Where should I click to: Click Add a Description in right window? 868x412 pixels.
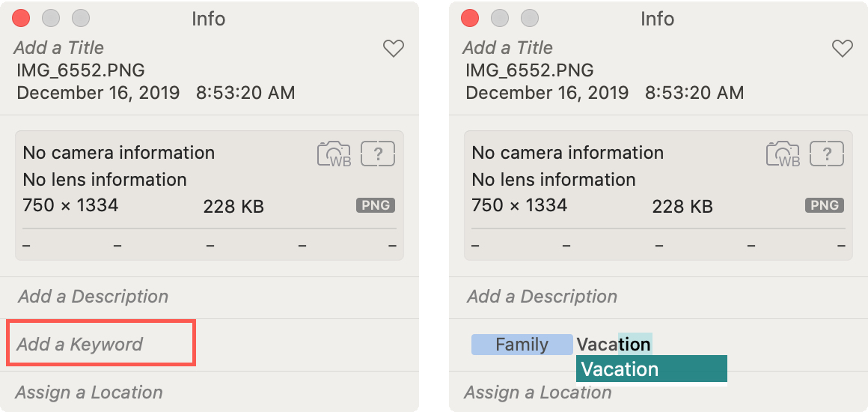[x=542, y=297]
